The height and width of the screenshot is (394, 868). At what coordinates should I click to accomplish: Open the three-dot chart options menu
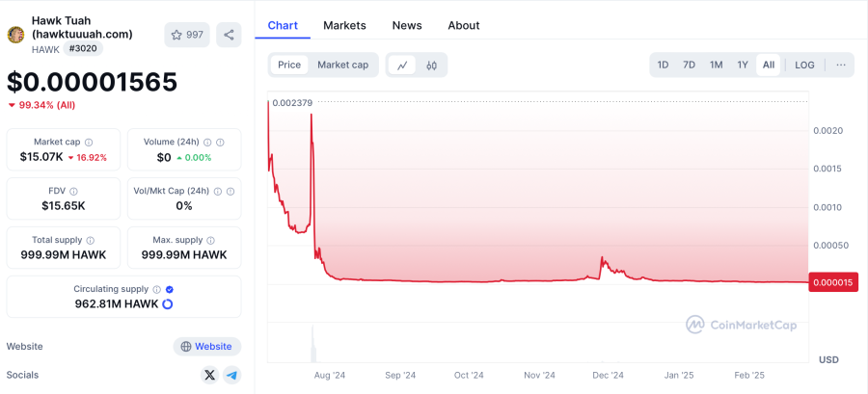pos(841,66)
